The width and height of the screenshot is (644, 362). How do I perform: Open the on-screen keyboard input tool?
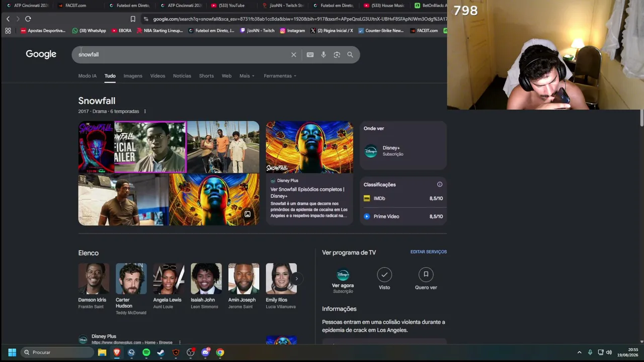coord(310,55)
